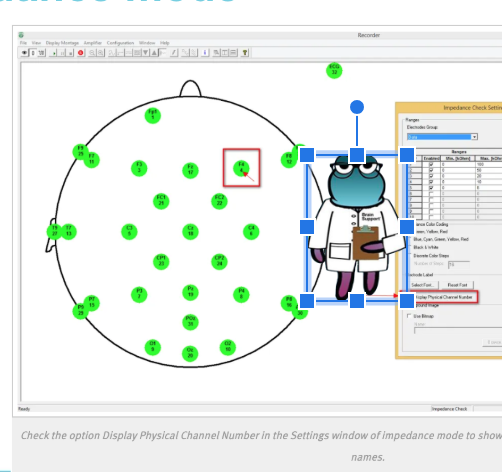Image resolution: width=502 pixels, height=472 pixels.
Task: Click the Recorder app icon in title bar
Action: (x=21, y=35)
